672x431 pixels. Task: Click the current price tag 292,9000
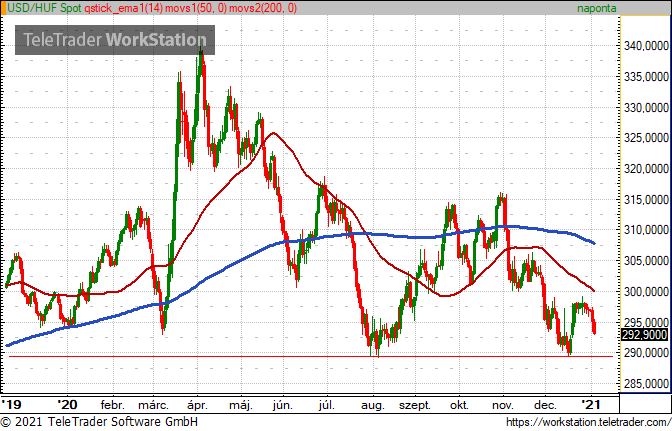click(x=644, y=335)
